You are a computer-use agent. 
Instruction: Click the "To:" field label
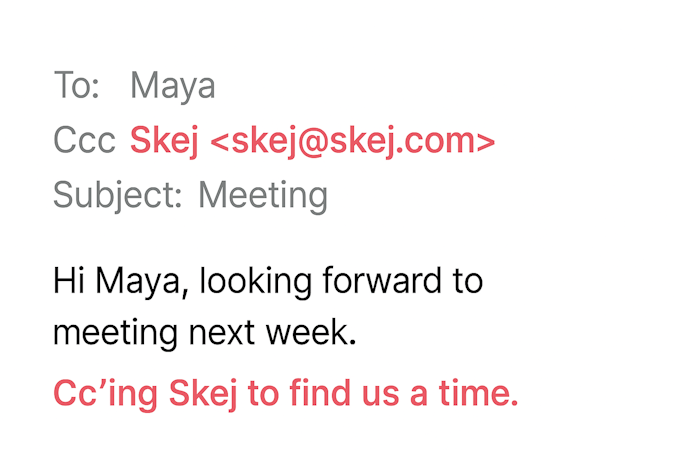(x=76, y=86)
